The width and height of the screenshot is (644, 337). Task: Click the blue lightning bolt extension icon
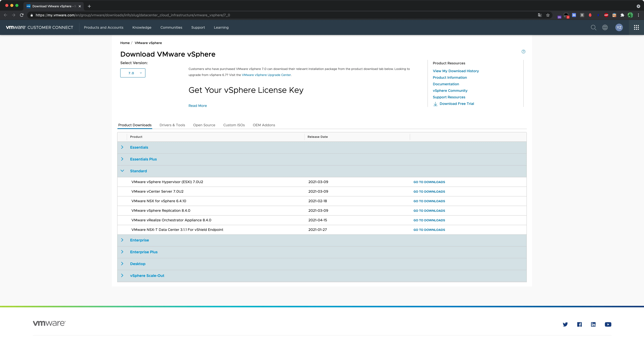598,15
